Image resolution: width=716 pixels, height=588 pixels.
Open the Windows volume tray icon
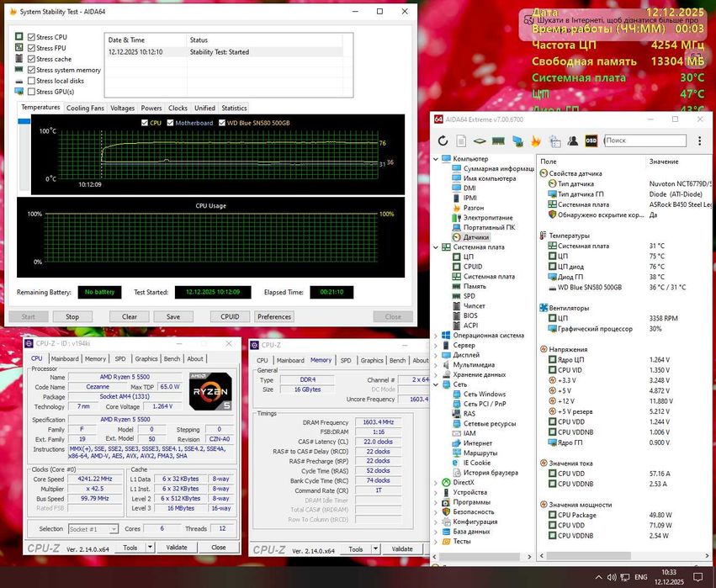coord(612,577)
